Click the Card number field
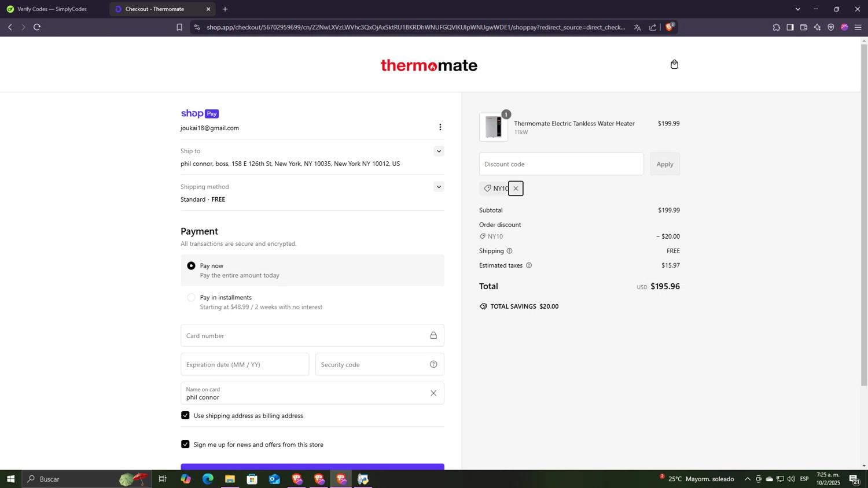The height and width of the screenshot is (488, 868). [x=312, y=335]
